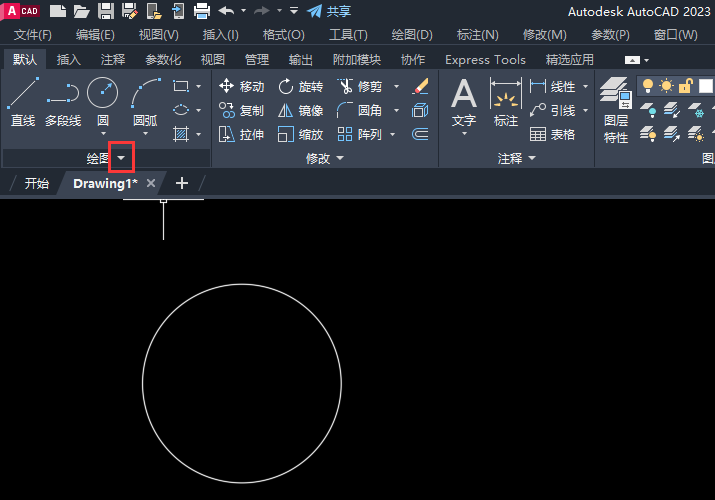The height and width of the screenshot is (500, 715).
Task: Add a new drawing tab with plus
Action: point(182,183)
